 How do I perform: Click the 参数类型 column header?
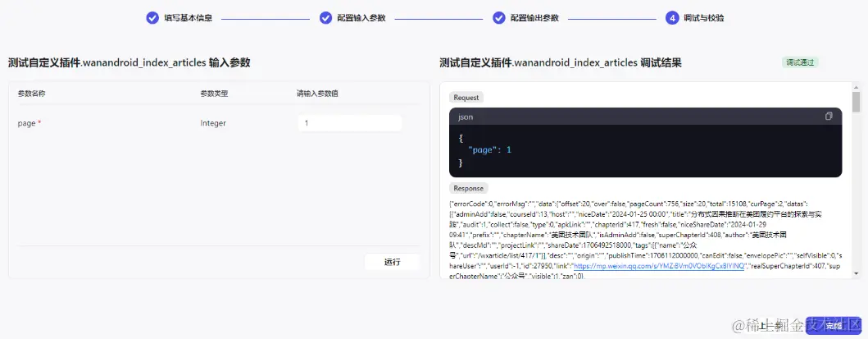[214, 94]
